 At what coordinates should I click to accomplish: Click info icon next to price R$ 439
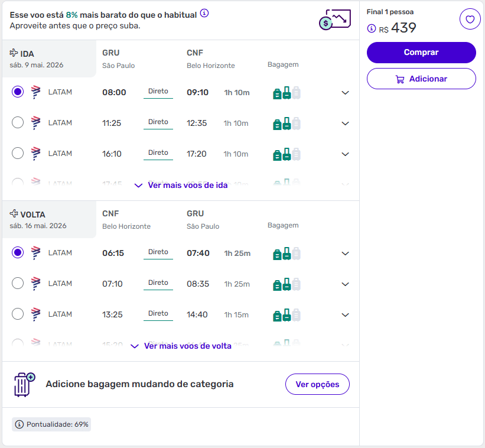372,28
